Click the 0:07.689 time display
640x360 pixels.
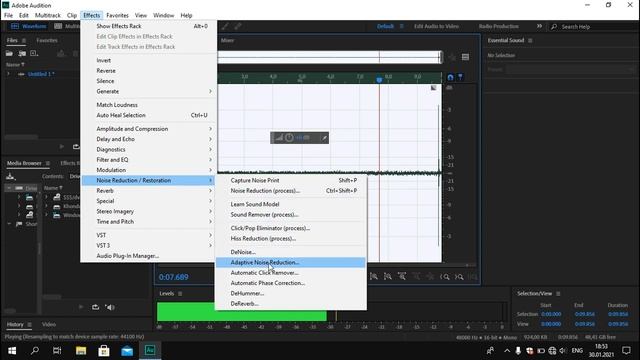[173, 277]
